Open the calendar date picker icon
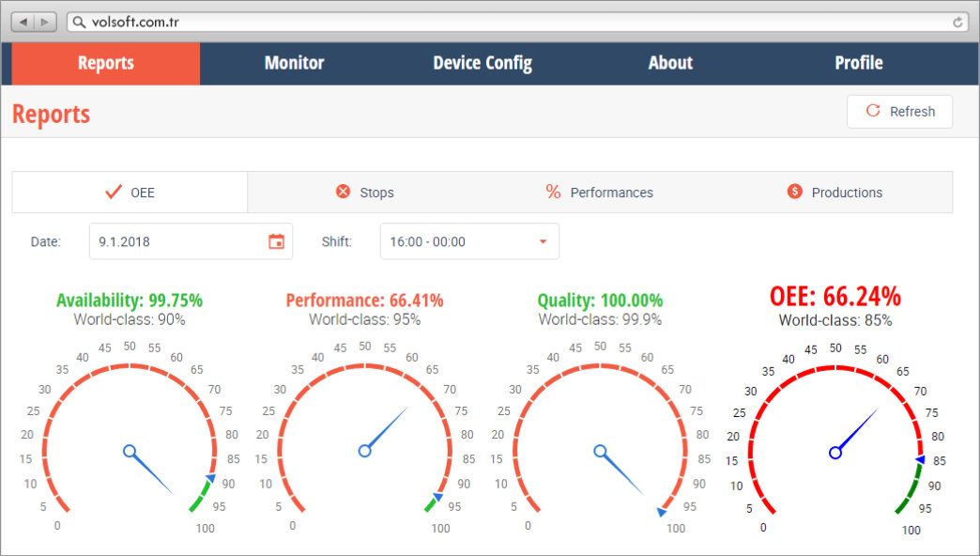This screenshot has width=980, height=556. coord(276,241)
